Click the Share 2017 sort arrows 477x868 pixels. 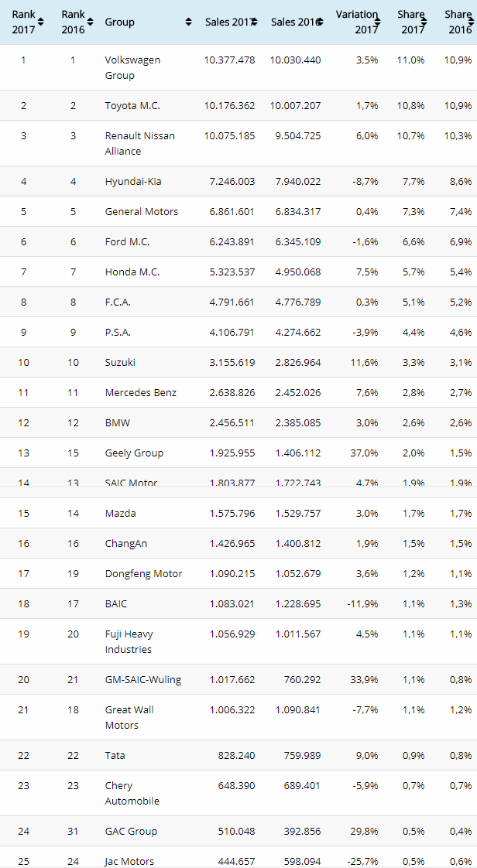[x=424, y=22]
